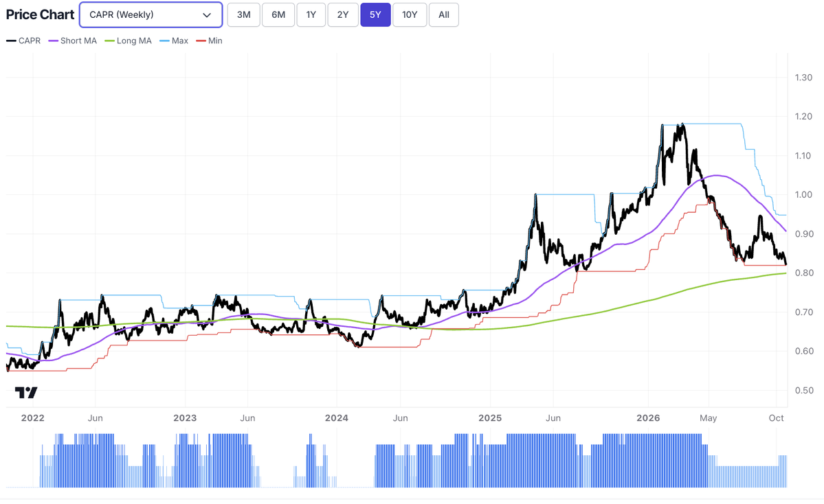The width and height of the screenshot is (824, 504).
Task: Click the 1.10 price axis label
Action: [x=803, y=156]
